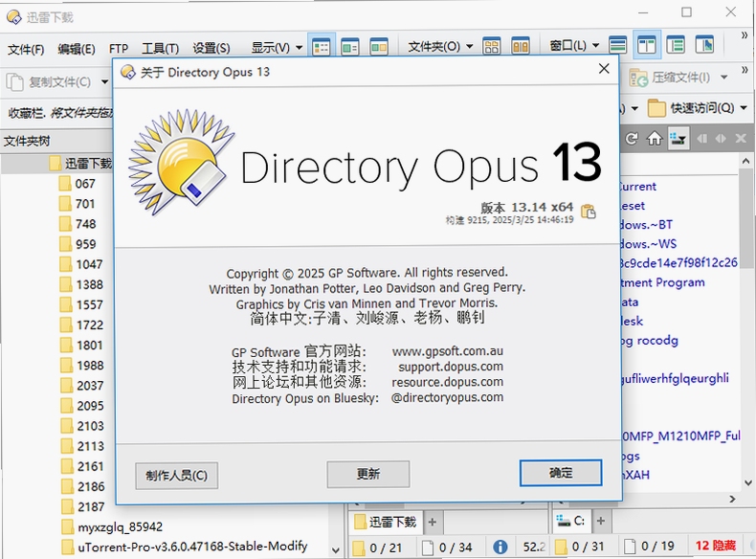Select folder 2187 in the tree
Screen dimensions: 756x559
[82, 507]
